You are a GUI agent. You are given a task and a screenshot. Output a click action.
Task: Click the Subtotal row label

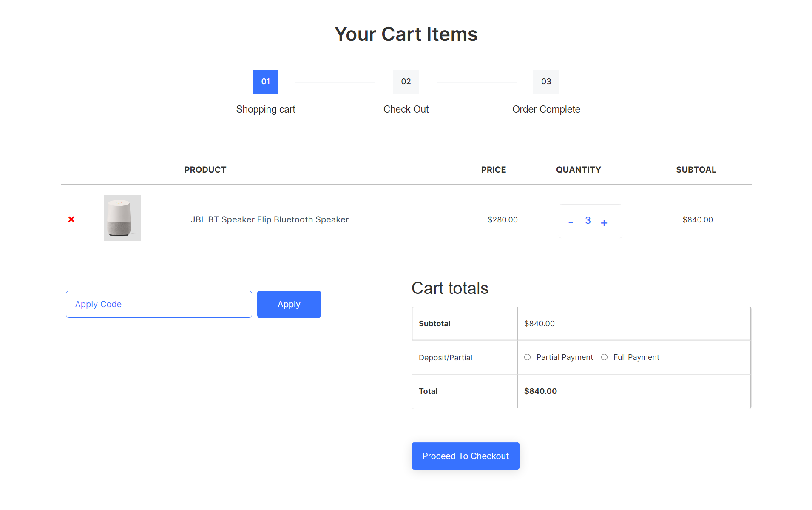coord(434,324)
